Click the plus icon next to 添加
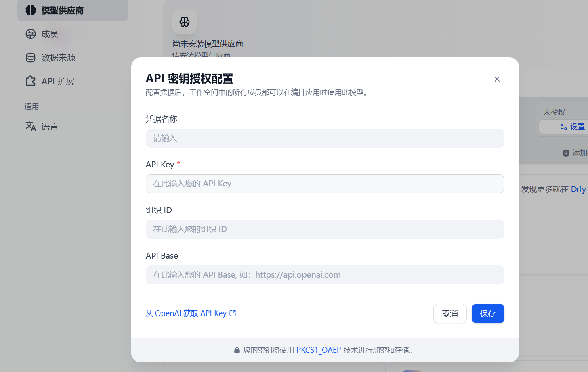Image resolution: width=588 pixels, height=372 pixels. pyautogui.click(x=566, y=153)
